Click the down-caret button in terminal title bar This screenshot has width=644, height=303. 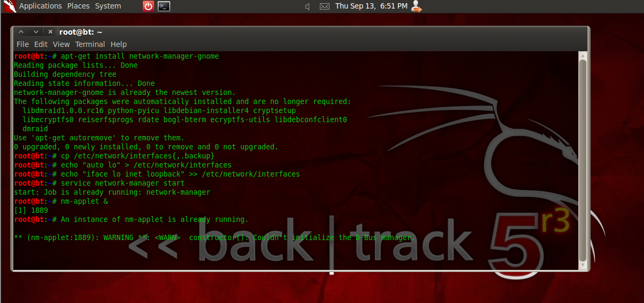[36, 32]
